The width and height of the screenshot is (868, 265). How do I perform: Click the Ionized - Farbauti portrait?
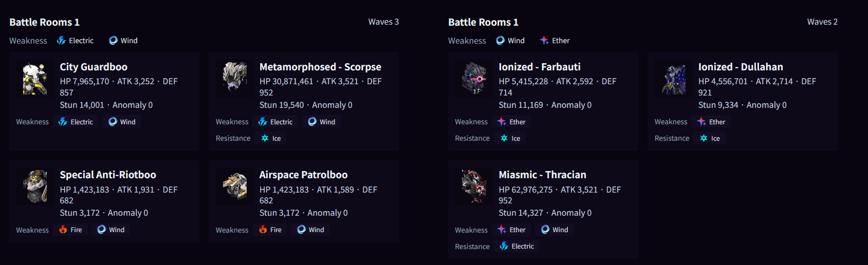tap(474, 78)
